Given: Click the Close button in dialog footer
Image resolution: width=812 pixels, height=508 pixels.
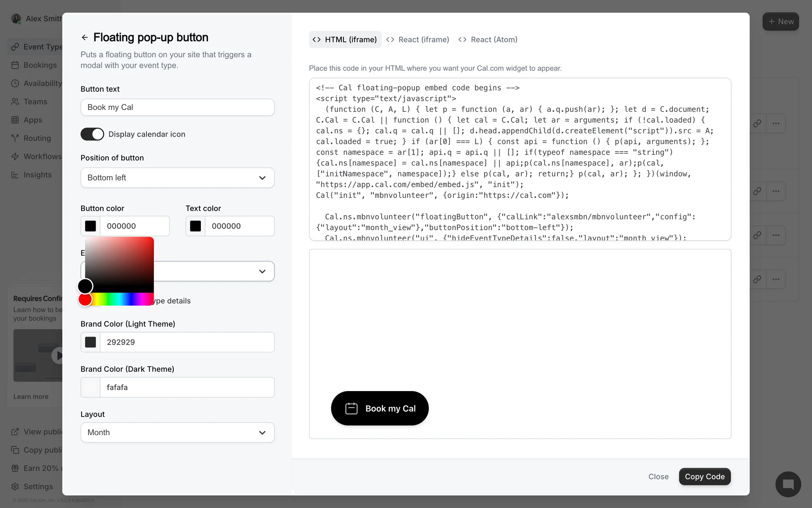Looking at the screenshot, I should coord(658,477).
